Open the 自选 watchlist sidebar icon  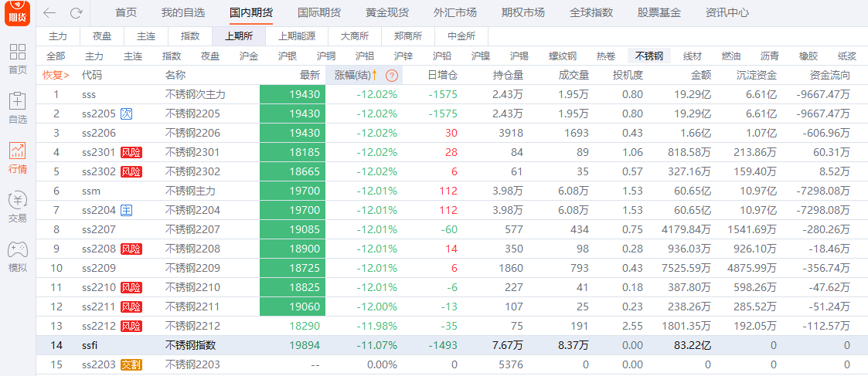[17, 108]
